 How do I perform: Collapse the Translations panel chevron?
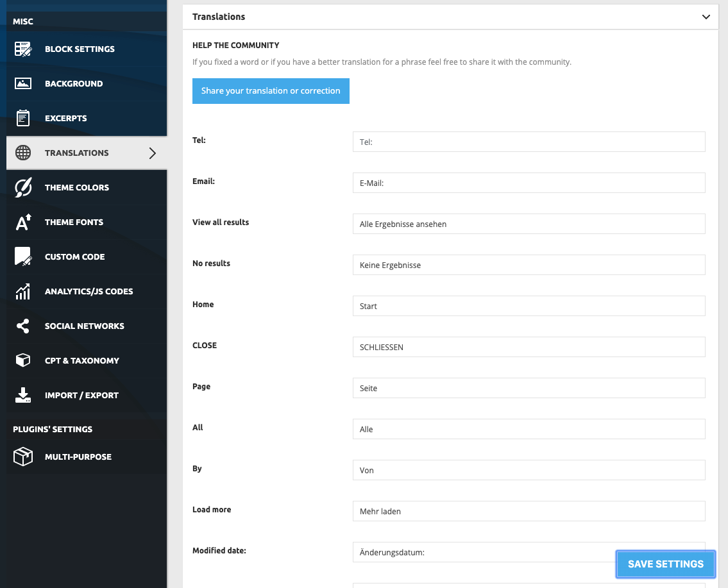pyautogui.click(x=706, y=17)
